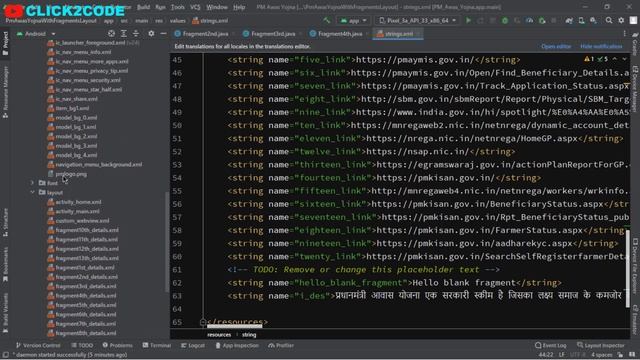Open Terminal tool window
Viewport: 640px width, 360px height.
157,345
